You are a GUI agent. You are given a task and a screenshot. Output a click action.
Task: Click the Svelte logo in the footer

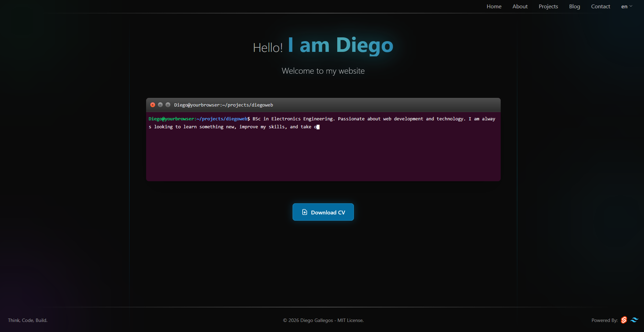(624, 320)
